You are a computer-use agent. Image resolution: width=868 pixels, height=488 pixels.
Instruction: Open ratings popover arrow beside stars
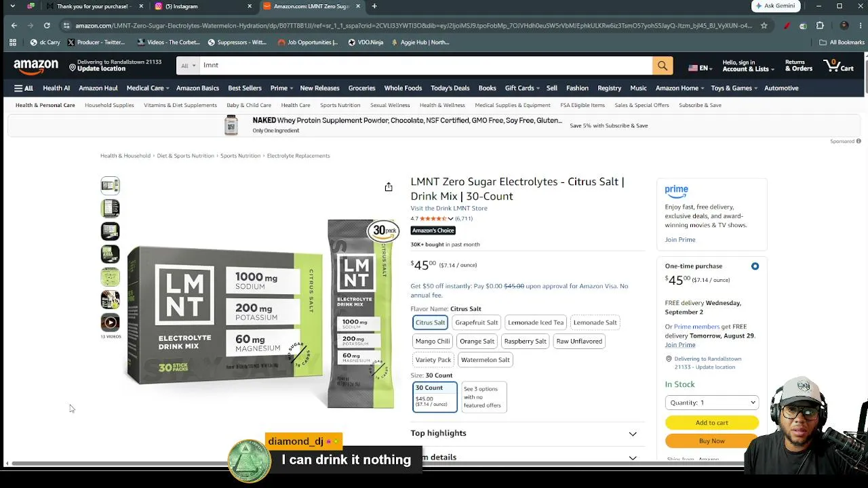click(450, 219)
